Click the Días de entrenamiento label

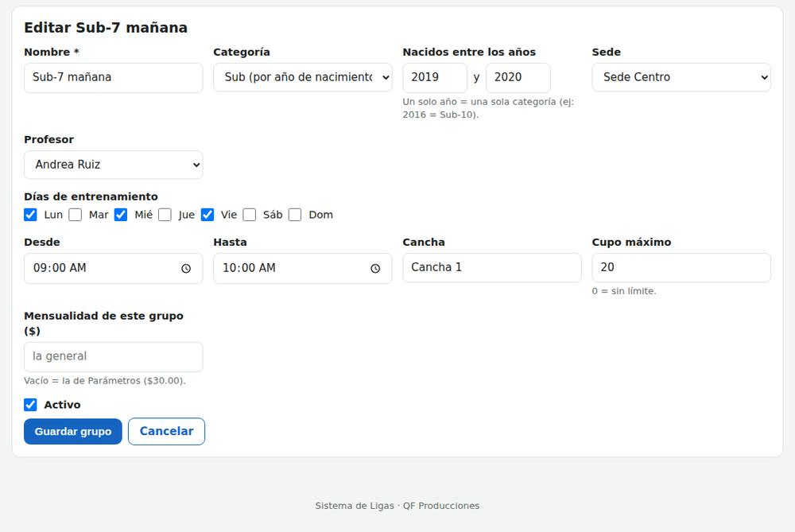tap(91, 196)
